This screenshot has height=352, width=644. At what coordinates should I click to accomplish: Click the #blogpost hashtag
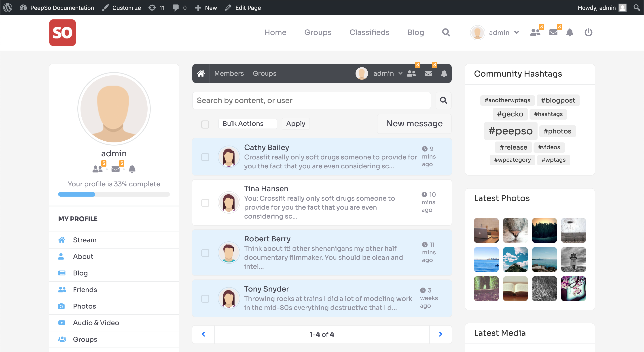point(558,100)
